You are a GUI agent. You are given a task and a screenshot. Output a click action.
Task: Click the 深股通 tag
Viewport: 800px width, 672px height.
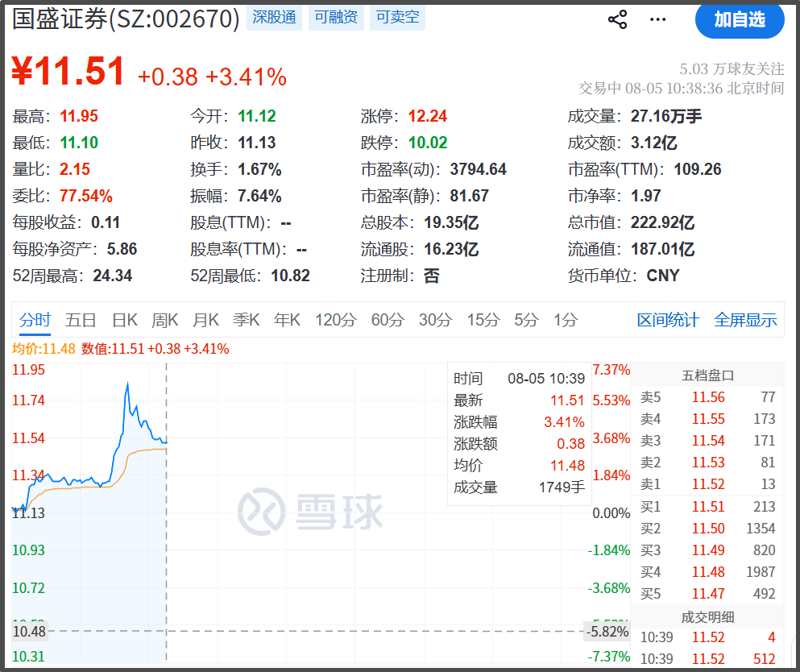pyautogui.click(x=275, y=17)
